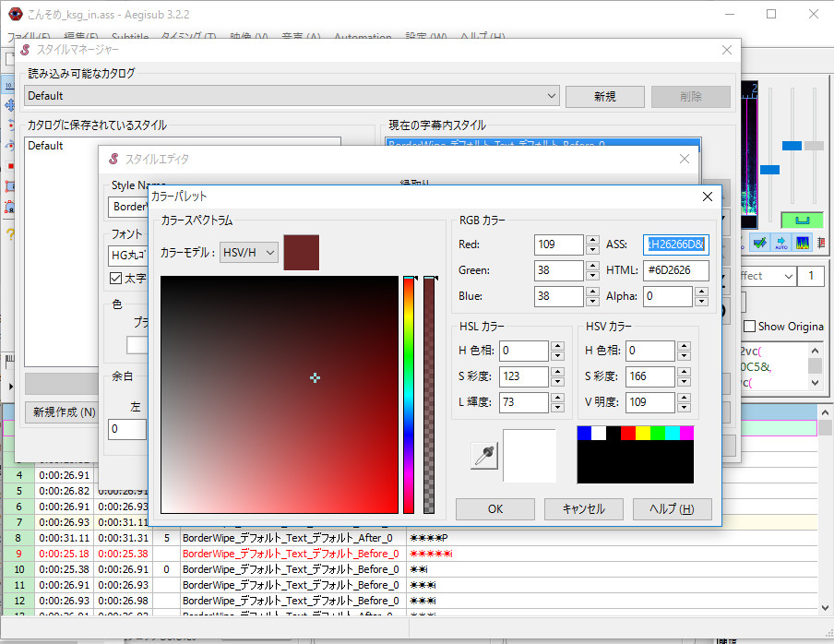Decrease Red value with down arrow
834x644 pixels.
click(x=592, y=249)
